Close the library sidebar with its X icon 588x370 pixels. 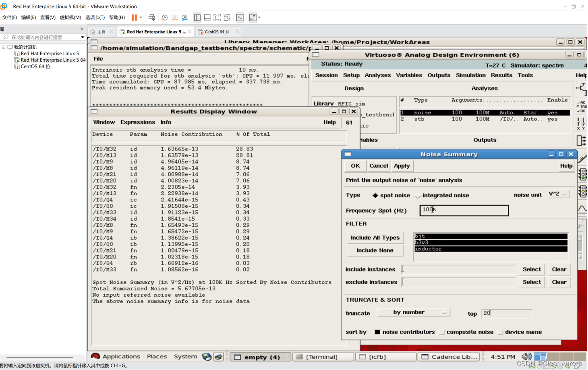point(82,29)
